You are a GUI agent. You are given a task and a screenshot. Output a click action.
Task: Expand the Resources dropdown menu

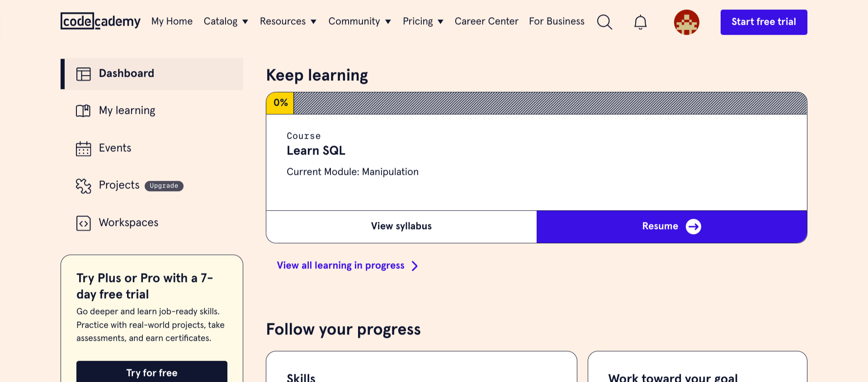(288, 21)
